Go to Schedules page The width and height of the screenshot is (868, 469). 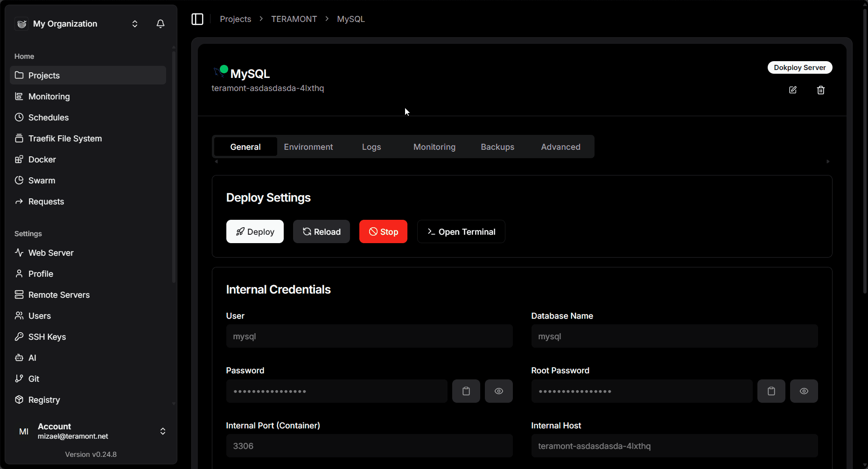click(88, 117)
